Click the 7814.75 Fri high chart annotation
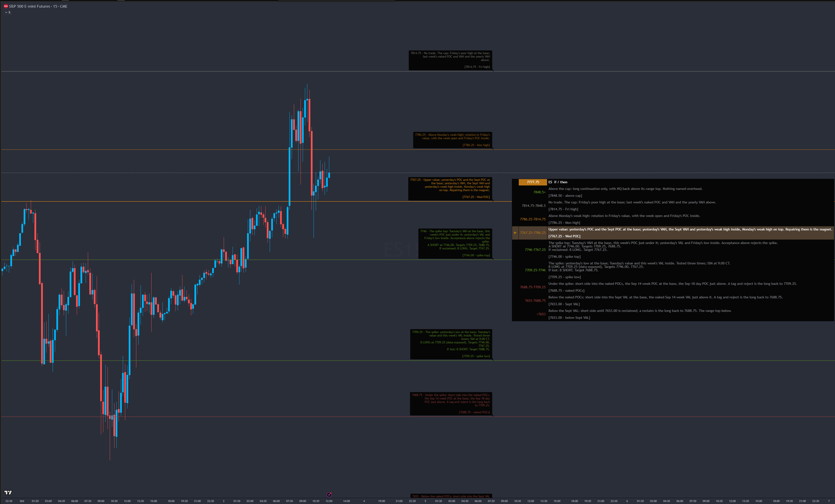The height and width of the screenshot is (504, 835). coord(450,60)
